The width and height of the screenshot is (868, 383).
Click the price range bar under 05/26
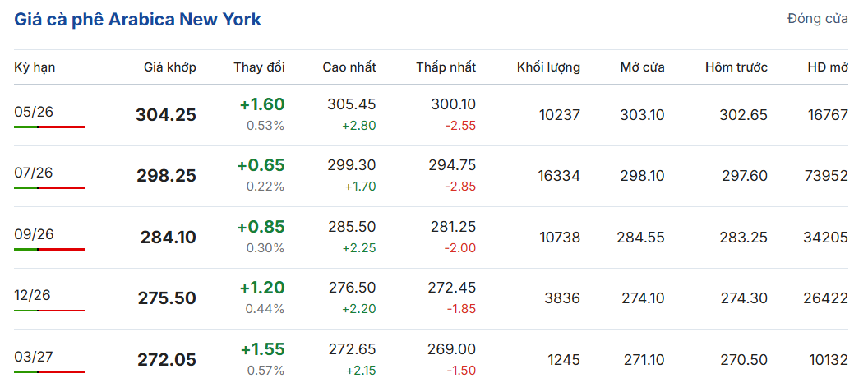[x=49, y=127]
